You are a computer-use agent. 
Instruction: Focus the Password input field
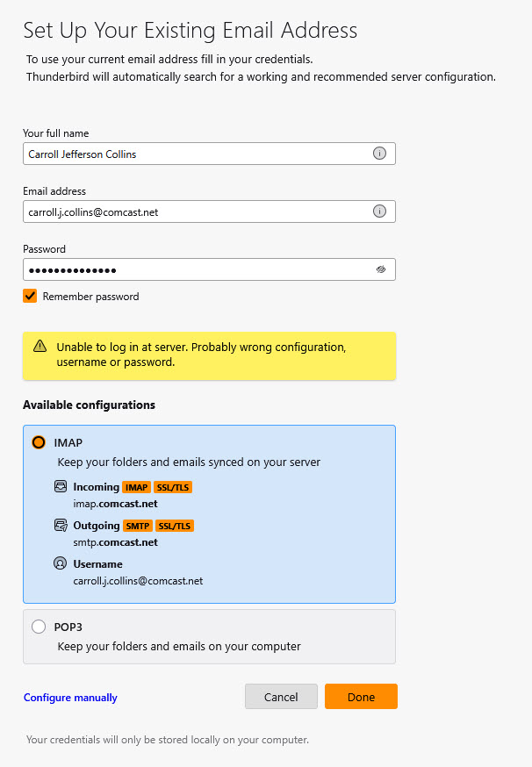[193, 269]
